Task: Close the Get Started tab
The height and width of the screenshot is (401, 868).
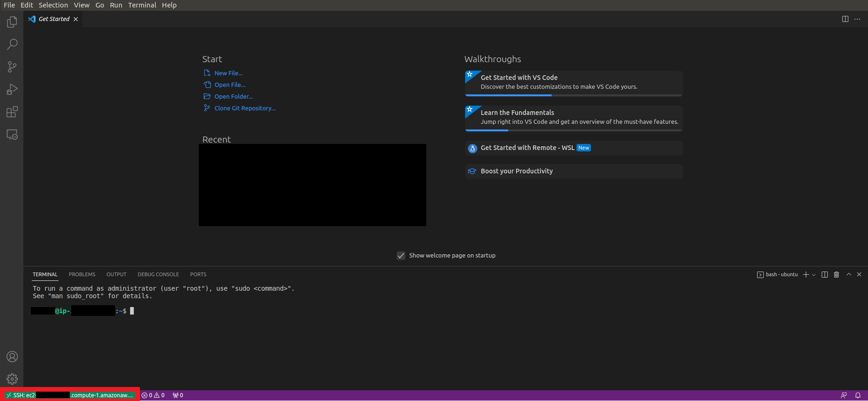Action: tap(76, 19)
